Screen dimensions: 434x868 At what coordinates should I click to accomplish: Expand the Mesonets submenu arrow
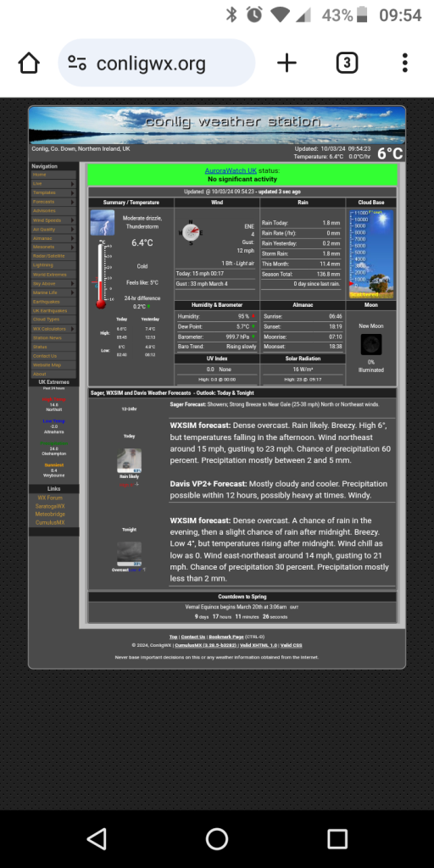(72, 247)
